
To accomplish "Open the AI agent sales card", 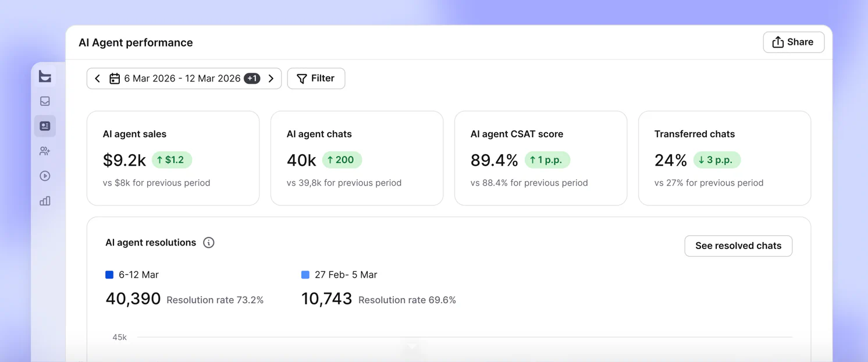I will (x=173, y=158).
